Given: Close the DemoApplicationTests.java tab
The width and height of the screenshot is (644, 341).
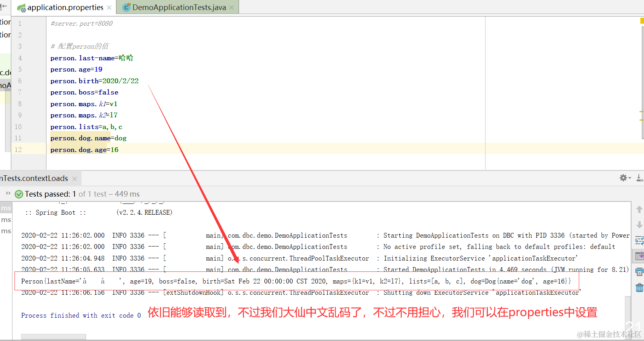Looking at the screenshot, I should pyautogui.click(x=231, y=8).
